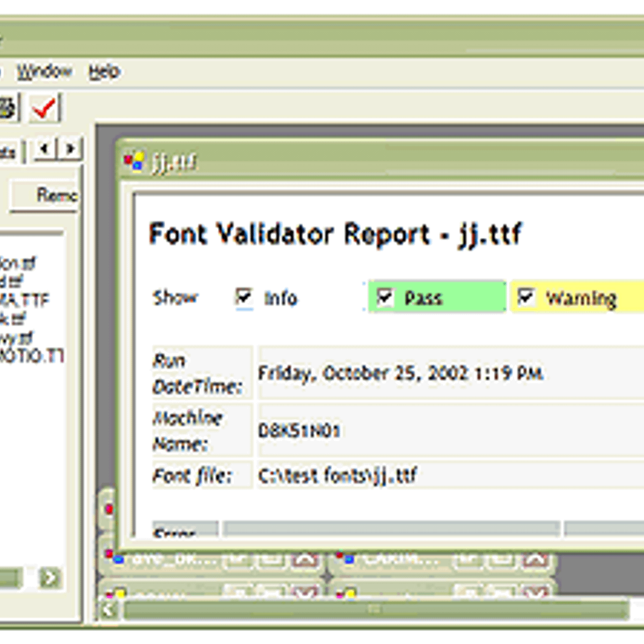Open the Help menu
644x644 pixels.
[x=104, y=71]
